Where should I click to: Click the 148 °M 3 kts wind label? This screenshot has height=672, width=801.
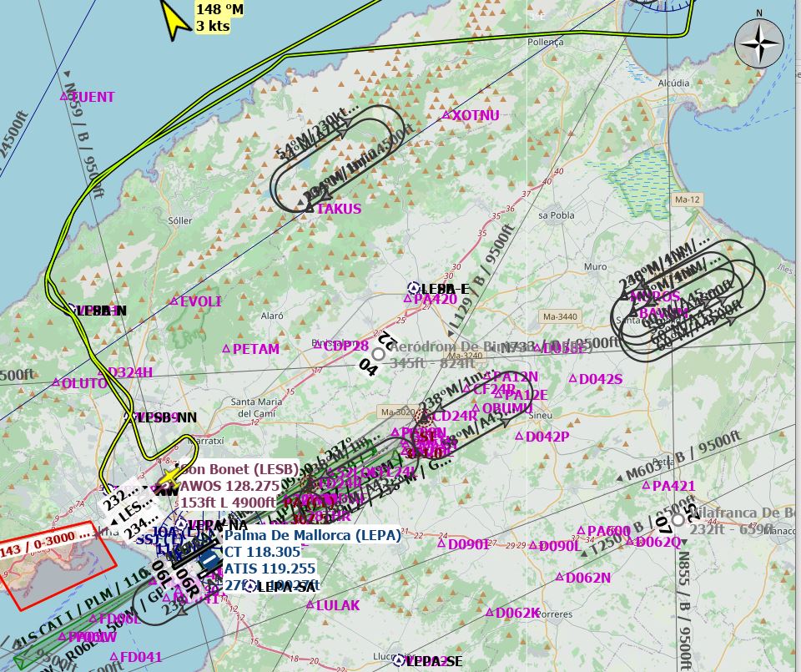click(220, 18)
